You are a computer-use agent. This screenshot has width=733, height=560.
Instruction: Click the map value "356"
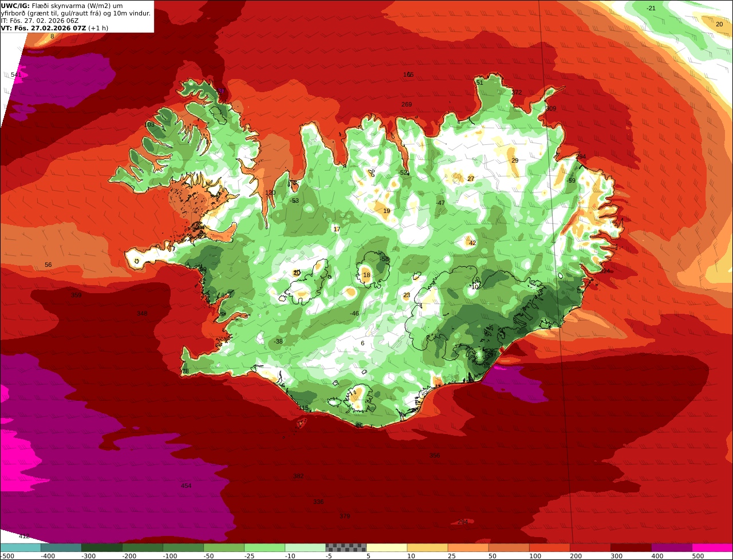pyautogui.click(x=435, y=455)
